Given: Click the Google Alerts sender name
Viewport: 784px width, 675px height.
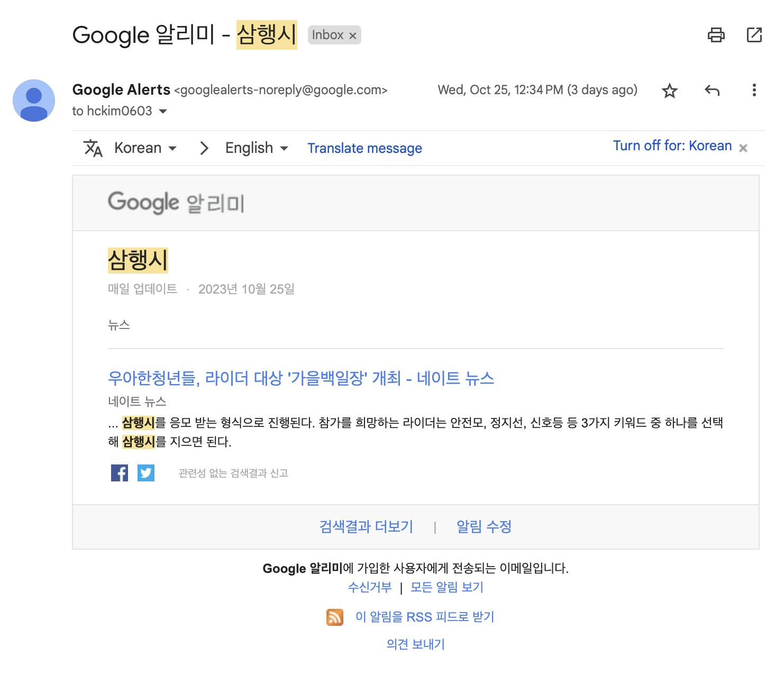Looking at the screenshot, I should point(121,90).
